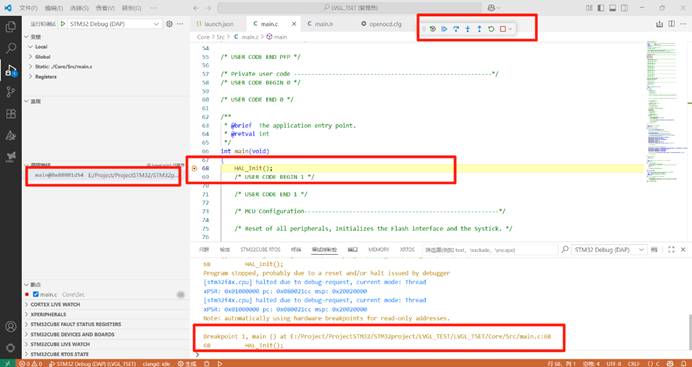Expand the Registers node
Viewport: 692px width, 367px height.
[x=30, y=77]
